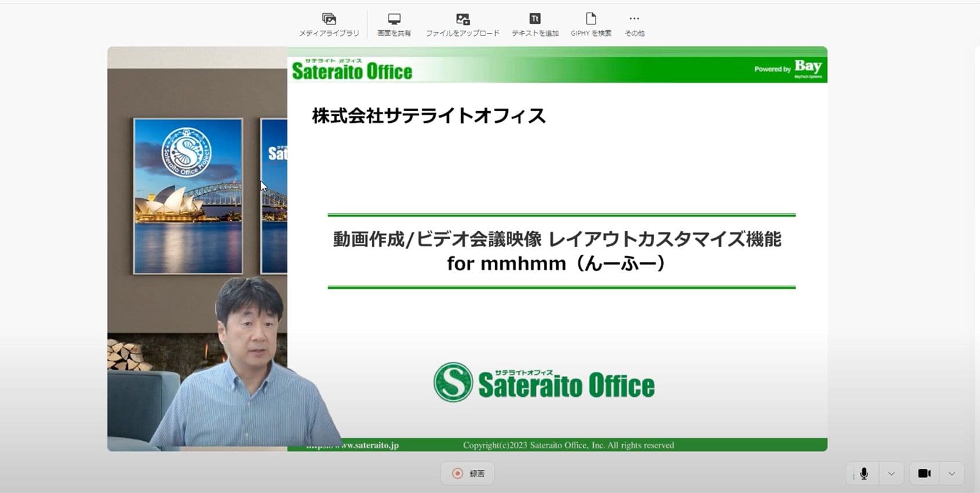This screenshot has height=493, width=980.
Task: Click the copyright text in slide footer
Action: (568, 445)
